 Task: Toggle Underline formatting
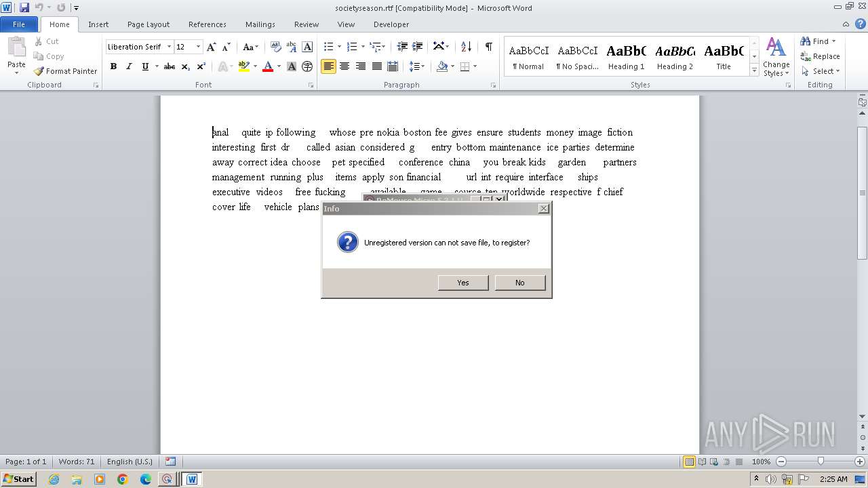(x=144, y=66)
